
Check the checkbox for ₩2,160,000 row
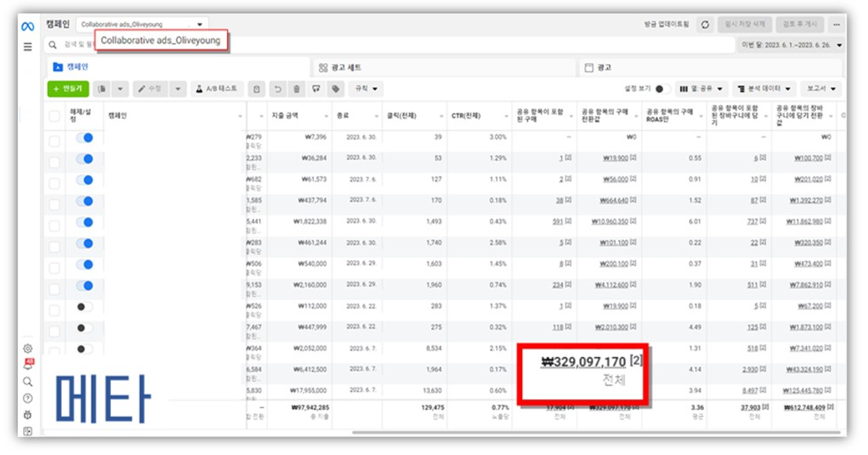pyautogui.click(x=54, y=289)
